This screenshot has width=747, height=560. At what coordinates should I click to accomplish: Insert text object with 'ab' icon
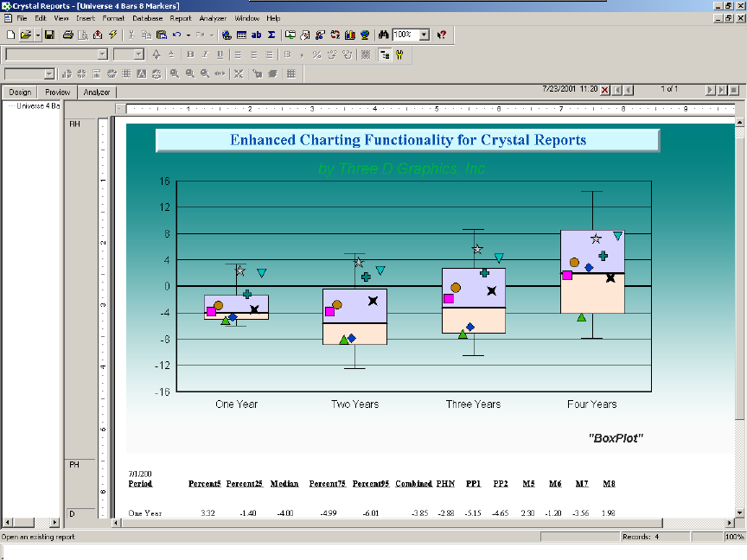(x=256, y=35)
